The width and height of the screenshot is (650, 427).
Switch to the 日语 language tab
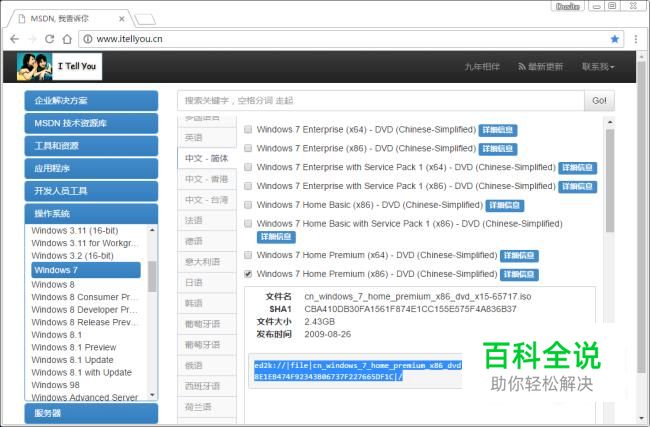(x=206, y=283)
